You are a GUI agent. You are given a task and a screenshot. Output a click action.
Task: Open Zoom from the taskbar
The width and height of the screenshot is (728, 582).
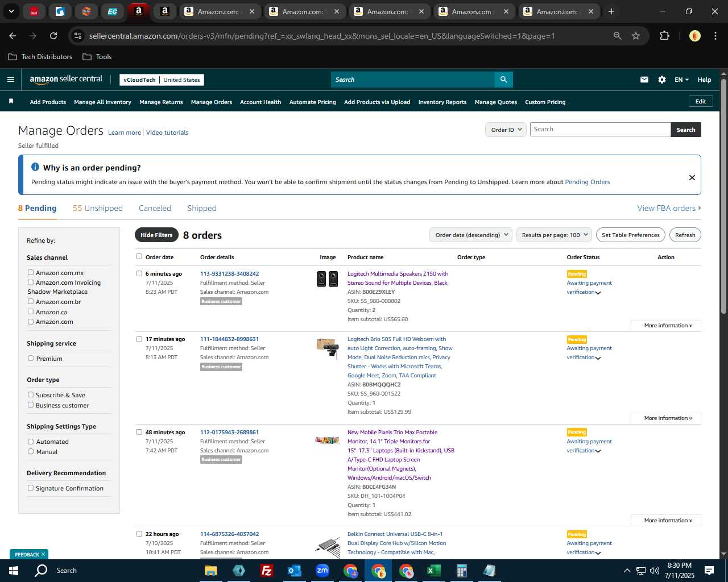[322, 571]
